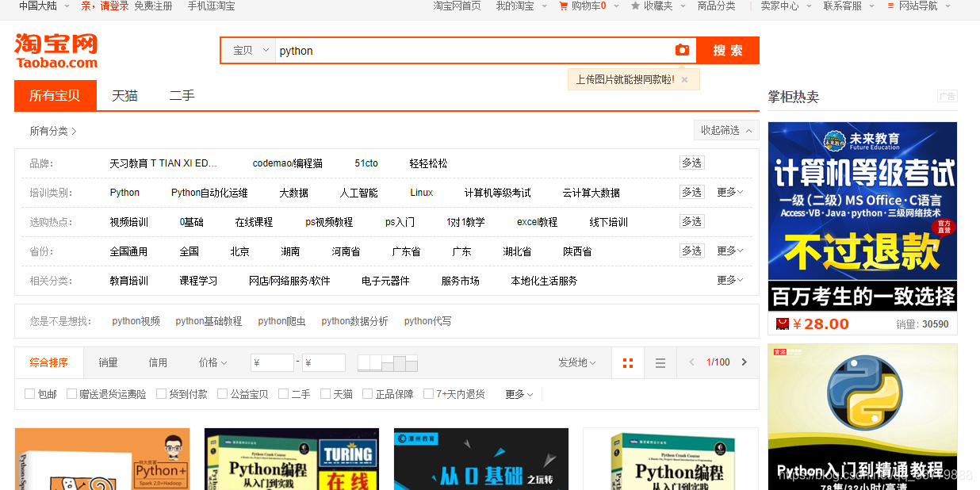
Task: Expand 更多 in 省份 row
Action: point(729,251)
